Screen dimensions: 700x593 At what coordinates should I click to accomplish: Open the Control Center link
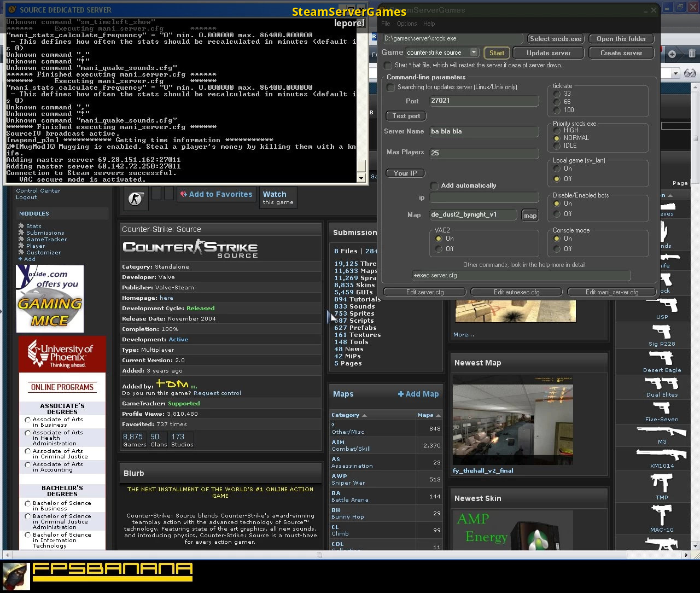(38, 191)
